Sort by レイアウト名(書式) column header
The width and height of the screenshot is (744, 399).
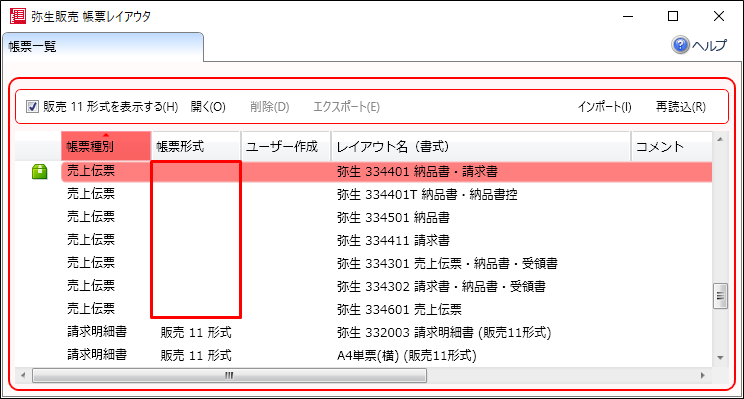click(x=481, y=146)
